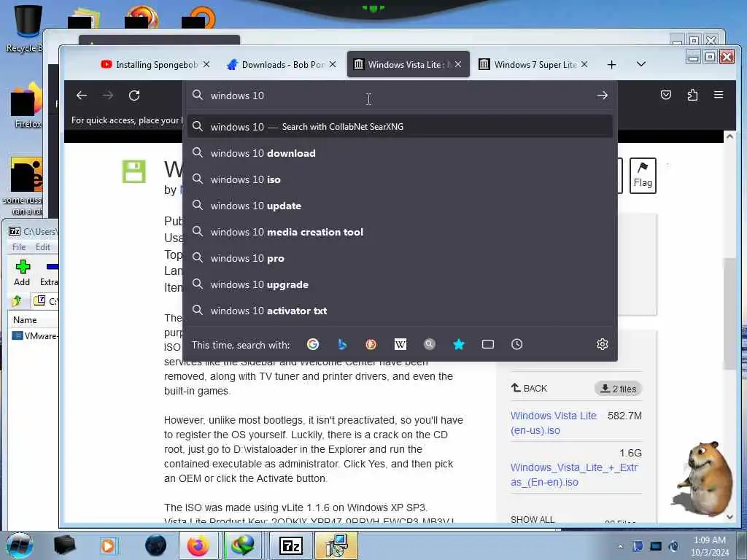Show hidden tray icons arrow

point(620,546)
